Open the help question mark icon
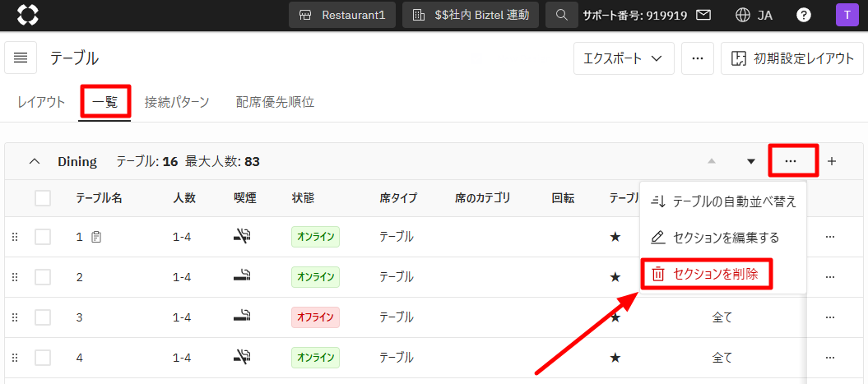The image size is (868, 384). (804, 15)
